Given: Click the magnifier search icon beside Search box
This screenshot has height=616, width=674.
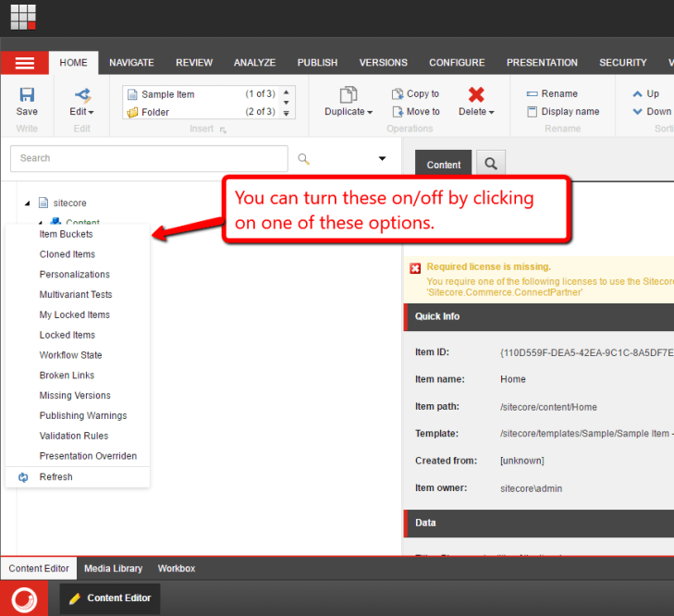Looking at the screenshot, I should pyautogui.click(x=304, y=159).
